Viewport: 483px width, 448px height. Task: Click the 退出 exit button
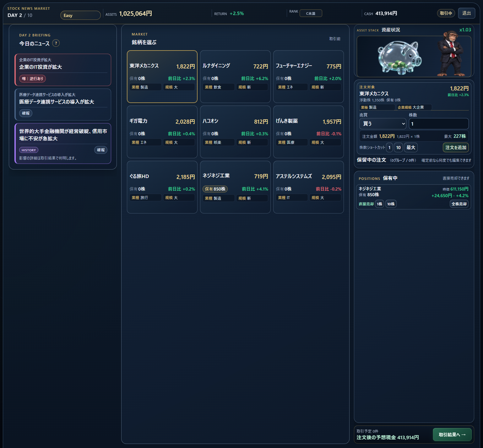466,13
